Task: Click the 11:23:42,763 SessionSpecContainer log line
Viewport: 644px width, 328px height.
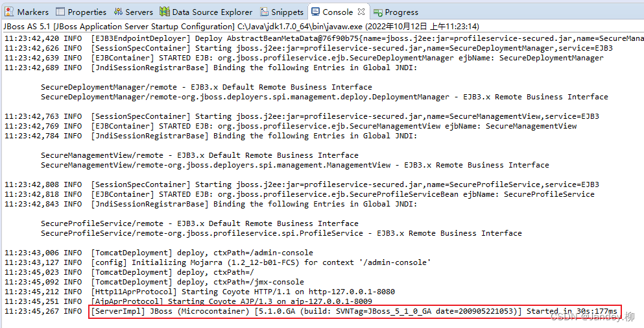Action: pyautogui.click(x=302, y=116)
